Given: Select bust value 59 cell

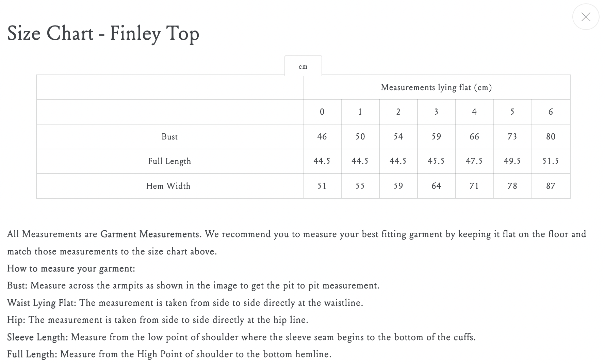Looking at the screenshot, I should click(437, 137).
